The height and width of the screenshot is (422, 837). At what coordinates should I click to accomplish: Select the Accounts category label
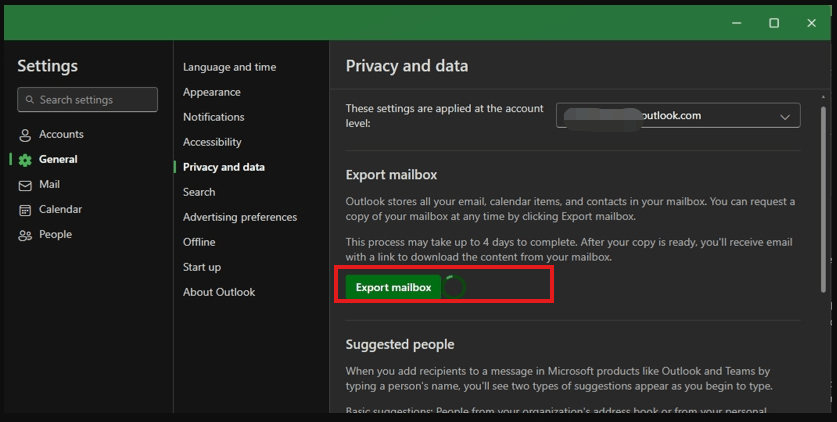(x=61, y=134)
